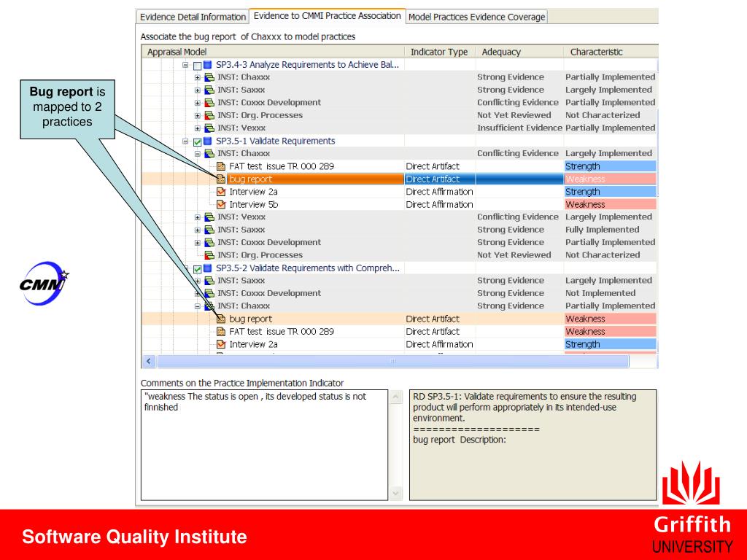Collapse the SP3.4-3 Analyze Requirements node
This screenshot has height=560, width=747.
[186, 65]
